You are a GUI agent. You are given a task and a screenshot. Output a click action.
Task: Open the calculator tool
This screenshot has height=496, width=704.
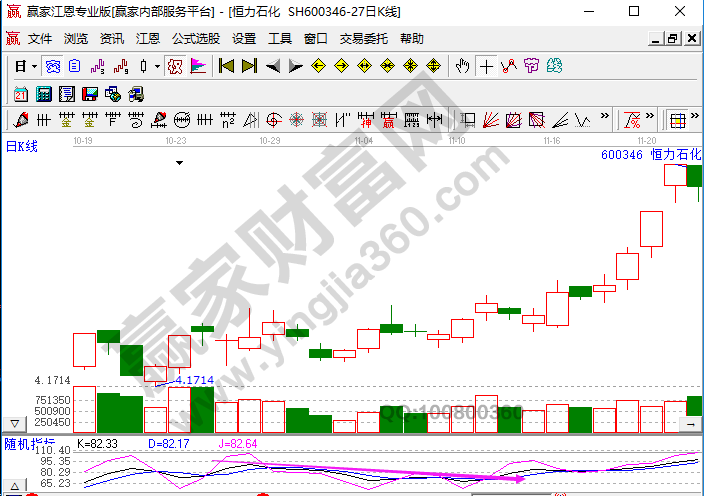pyautogui.click(x=43, y=94)
